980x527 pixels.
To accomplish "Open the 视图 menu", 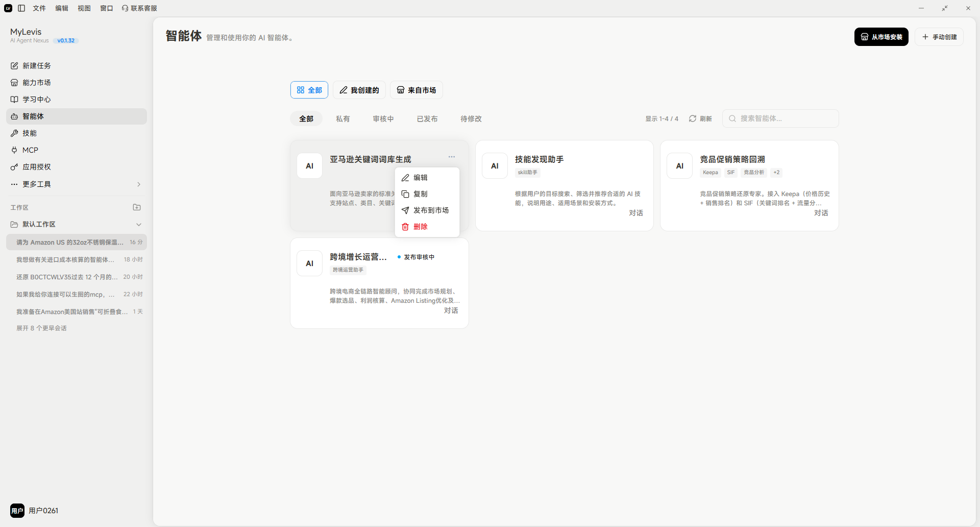I will [x=84, y=8].
